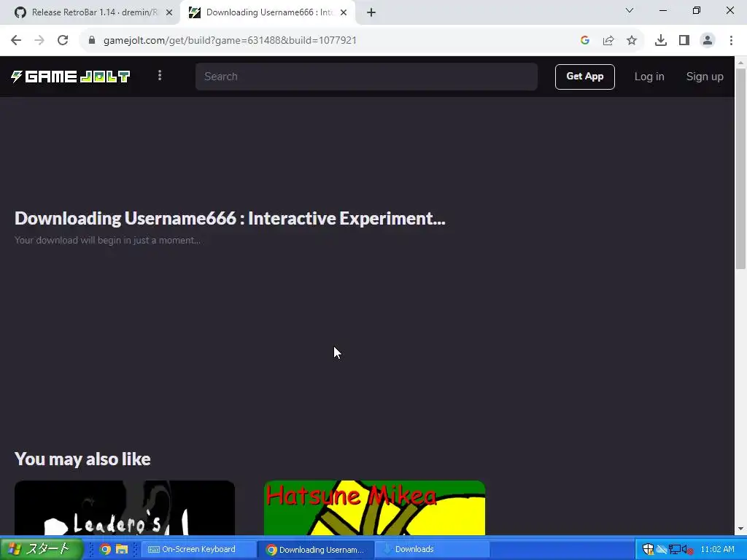Image resolution: width=747 pixels, height=560 pixels.
Task: Open the Chrome profile avatar
Action: coord(708,40)
